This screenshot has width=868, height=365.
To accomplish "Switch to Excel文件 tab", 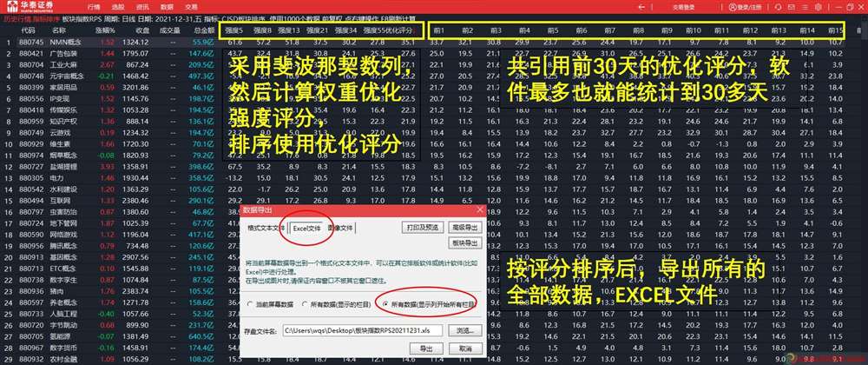I will click(306, 228).
